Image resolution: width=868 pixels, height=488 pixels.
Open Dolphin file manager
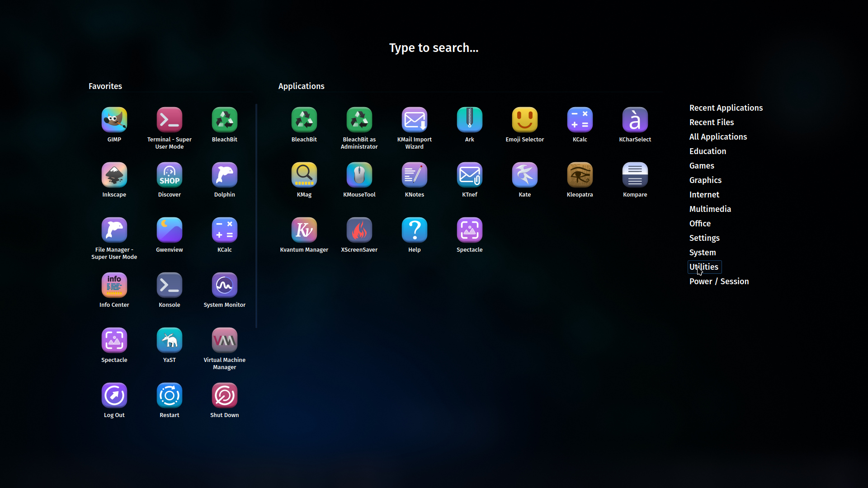225,175
